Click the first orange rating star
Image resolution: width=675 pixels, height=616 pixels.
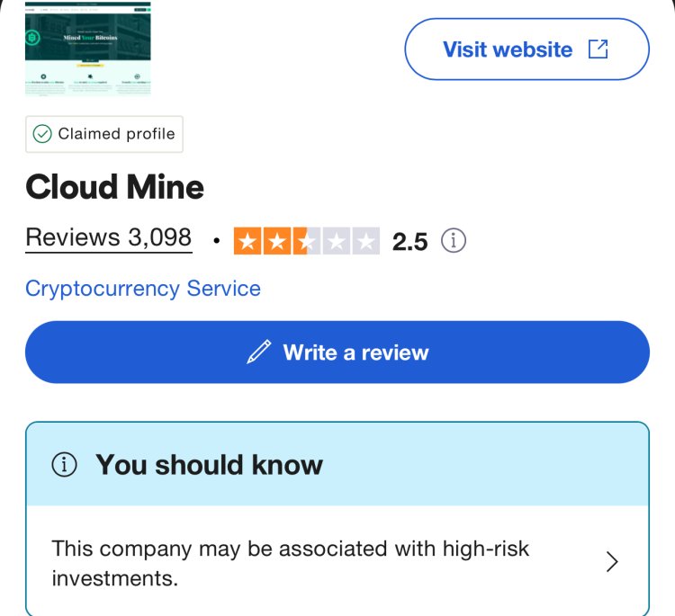[x=247, y=241]
